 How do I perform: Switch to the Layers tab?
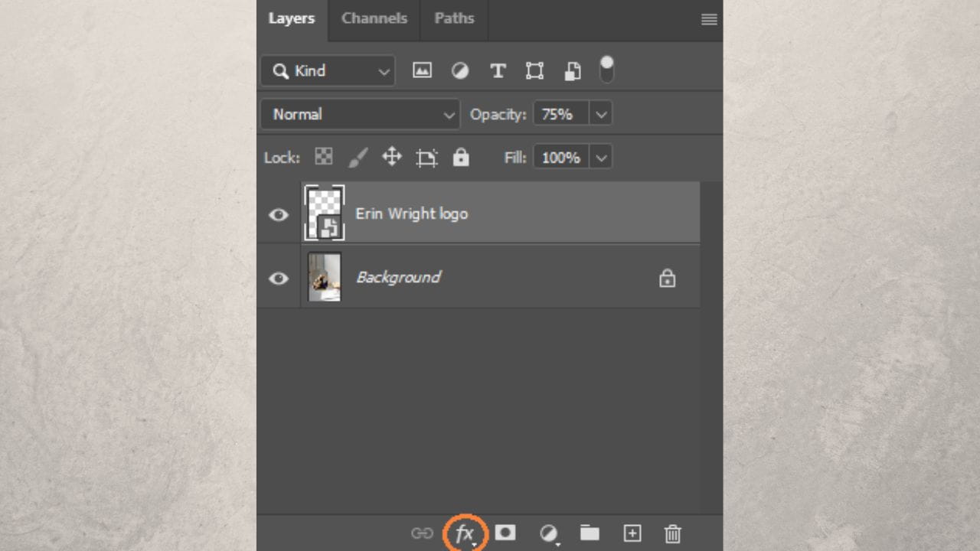click(292, 19)
